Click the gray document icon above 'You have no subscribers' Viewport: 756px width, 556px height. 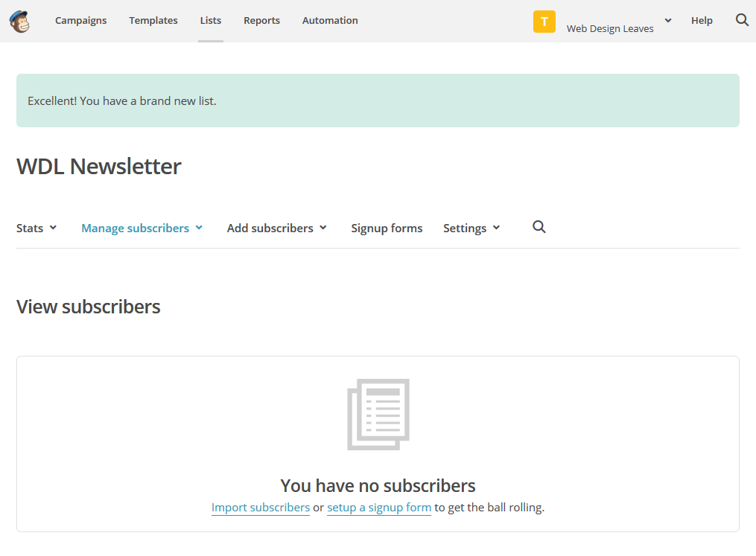click(x=378, y=414)
